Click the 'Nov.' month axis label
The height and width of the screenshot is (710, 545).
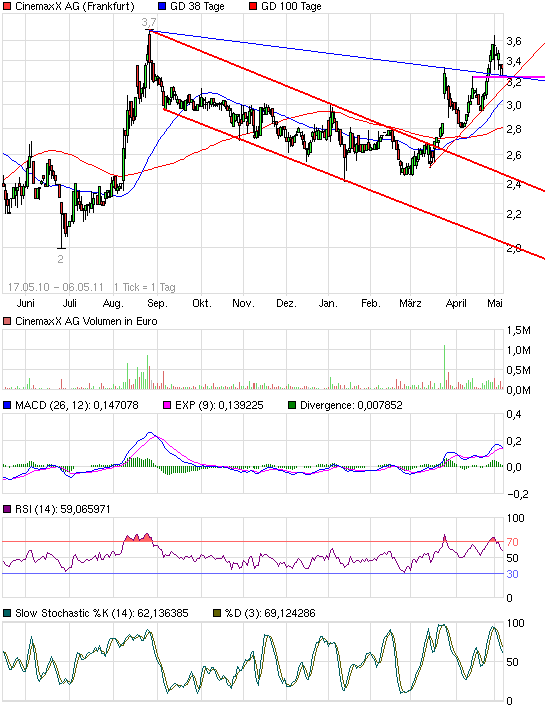point(244,303)
